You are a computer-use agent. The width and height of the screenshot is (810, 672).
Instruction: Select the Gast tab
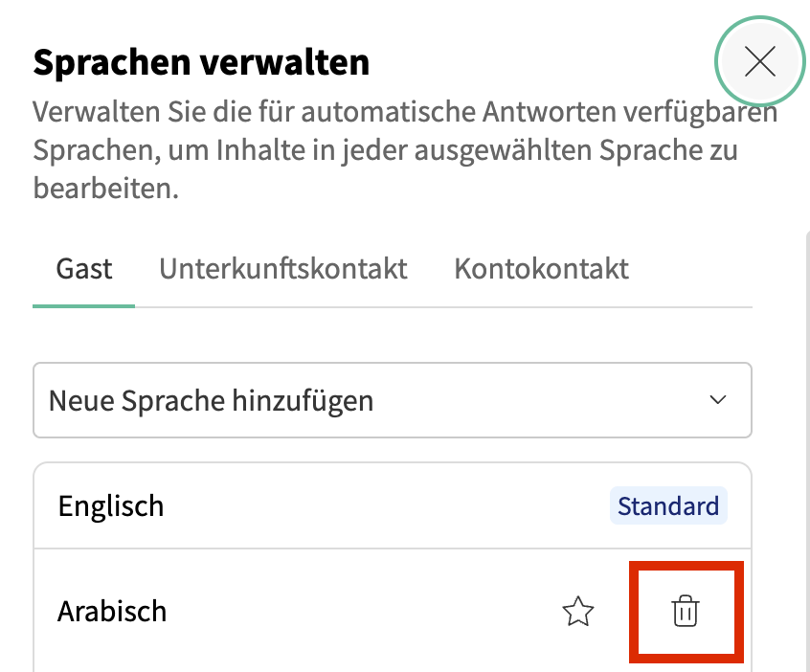click(84, 268)
